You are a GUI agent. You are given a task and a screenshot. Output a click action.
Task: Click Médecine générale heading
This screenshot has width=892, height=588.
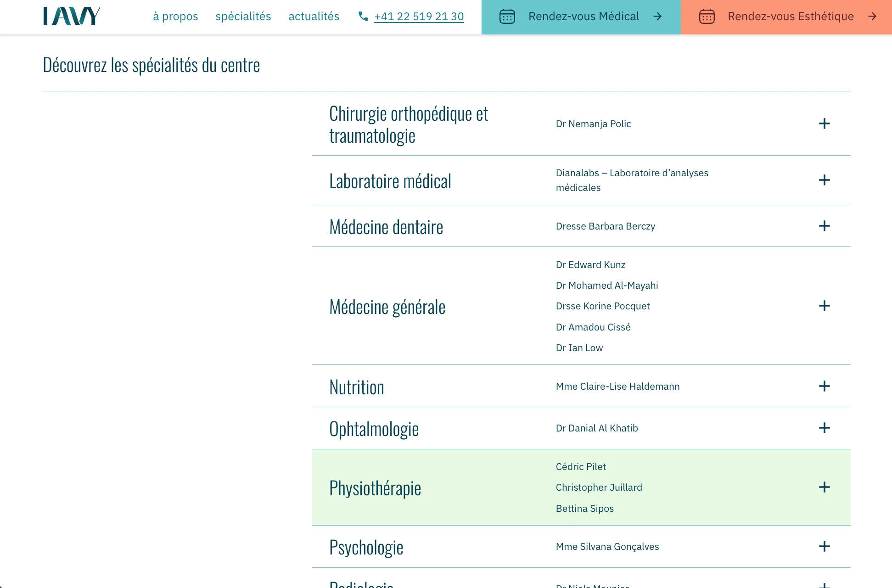[x=387, y=307]
